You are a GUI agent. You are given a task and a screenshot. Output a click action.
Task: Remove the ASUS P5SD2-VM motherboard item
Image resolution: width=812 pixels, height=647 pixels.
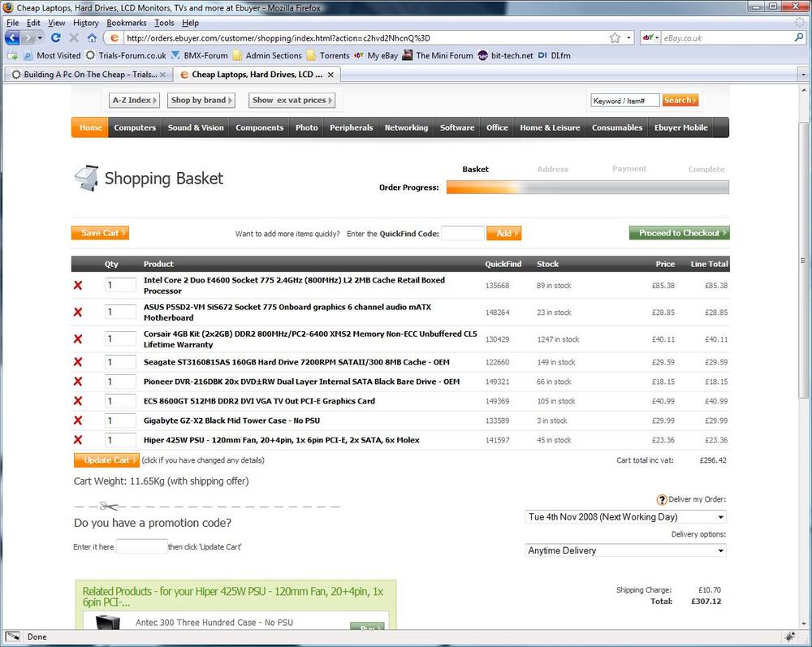78,312
